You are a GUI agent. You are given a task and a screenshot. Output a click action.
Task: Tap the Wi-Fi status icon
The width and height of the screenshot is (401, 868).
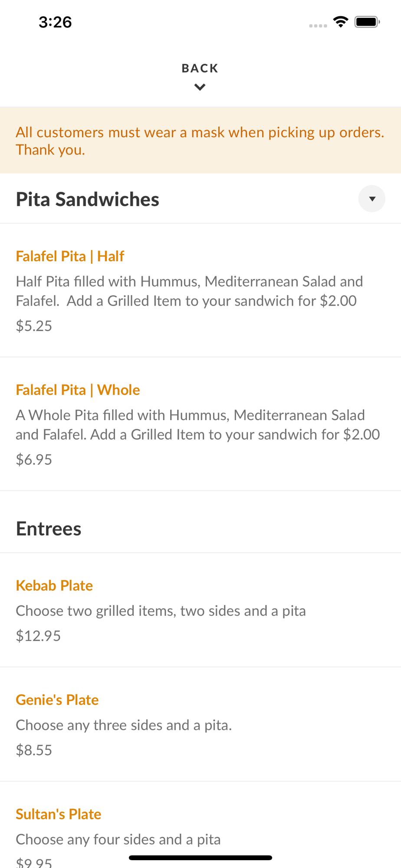click(x=341, y=22)
